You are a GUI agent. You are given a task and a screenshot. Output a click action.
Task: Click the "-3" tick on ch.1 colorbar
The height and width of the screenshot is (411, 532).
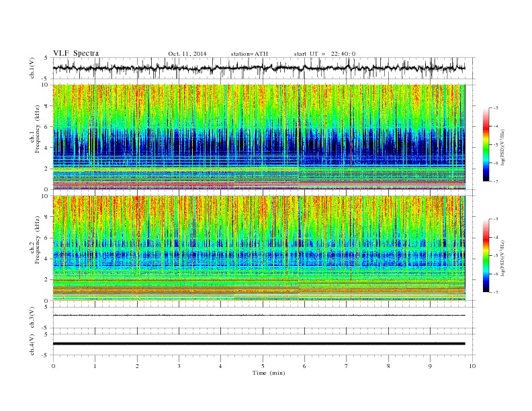point(495,108)
